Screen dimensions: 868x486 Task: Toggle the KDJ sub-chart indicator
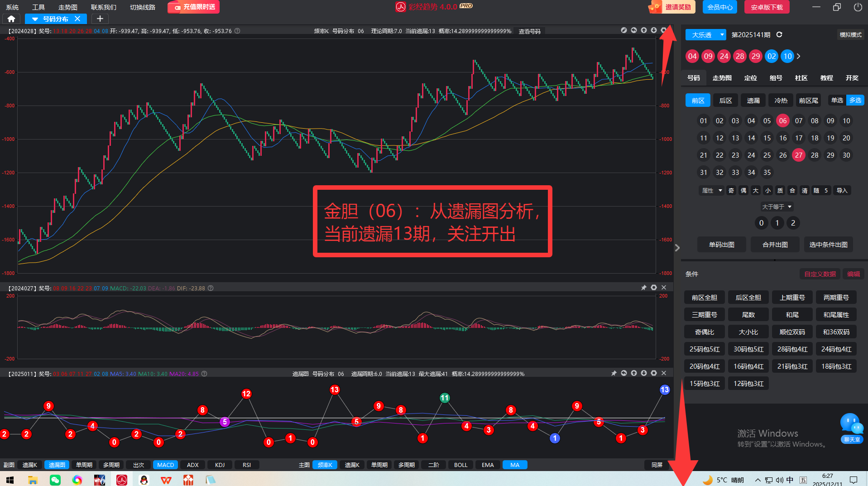[x=220, y=465]
